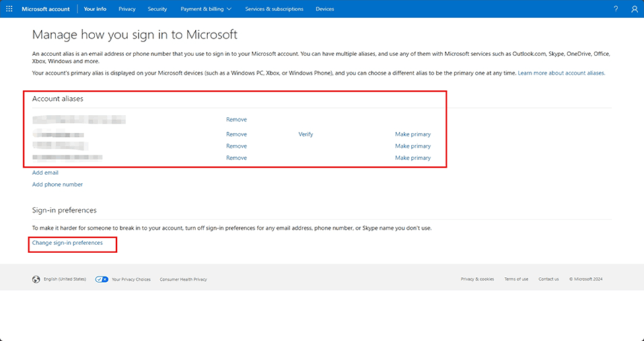
Task: Click Make primary in the Verify row
Action: coord(413,134)
